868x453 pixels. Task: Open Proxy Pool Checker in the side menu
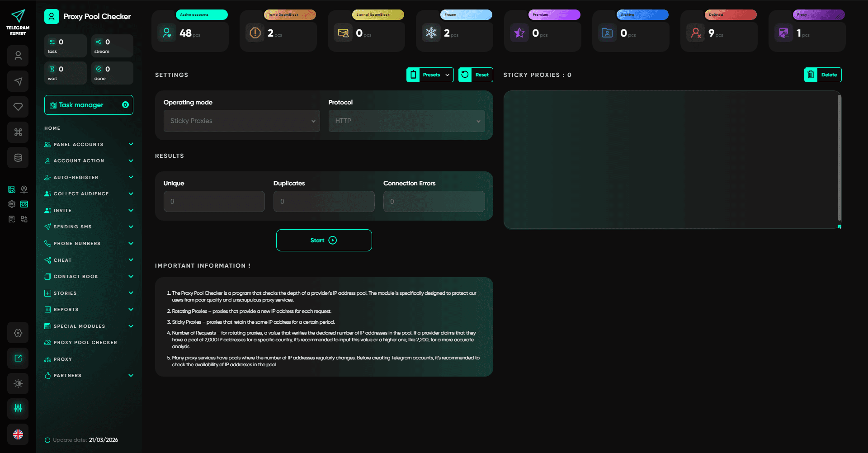point(85,343)
